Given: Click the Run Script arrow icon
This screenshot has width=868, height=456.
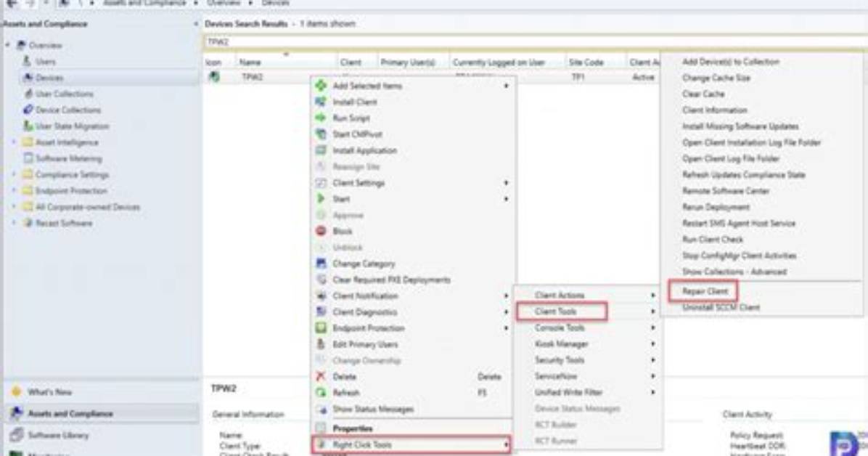Looking at the screenshot, I should pyautogui.click(x=321, y=118).
